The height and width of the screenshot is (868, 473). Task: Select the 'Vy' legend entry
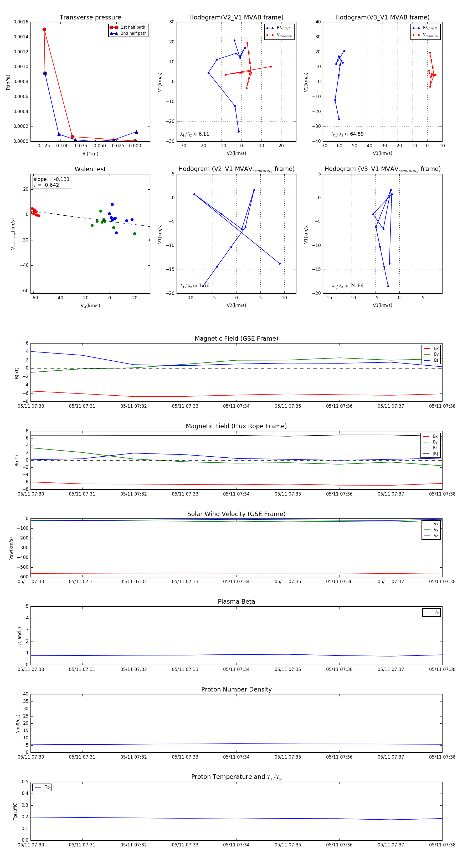click(431, 530)
